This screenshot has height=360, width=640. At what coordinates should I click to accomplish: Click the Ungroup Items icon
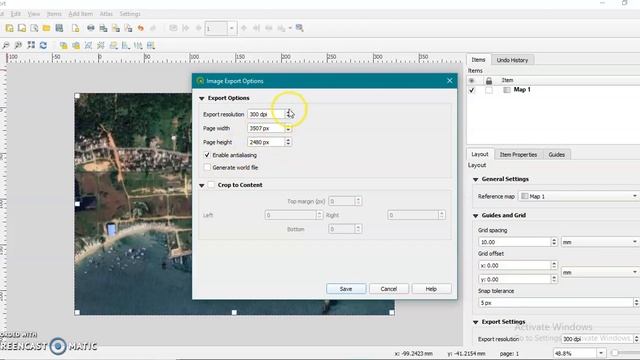click(101, 45)
